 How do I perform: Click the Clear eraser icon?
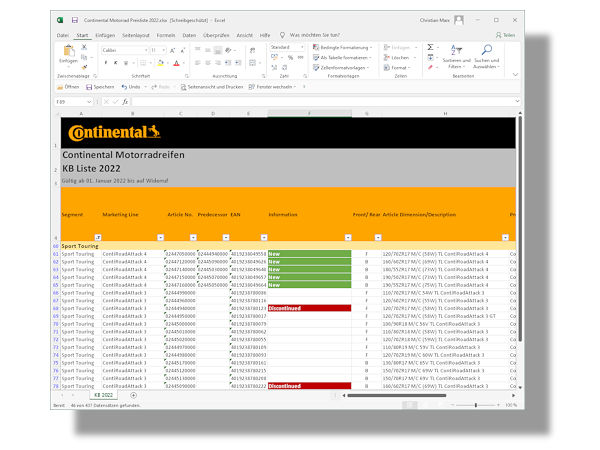tap(430, 67)
